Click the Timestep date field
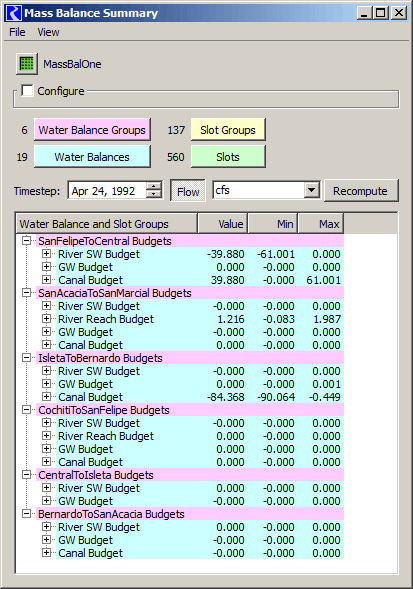Viewport: 413px width, 589px height. (107, 191)
